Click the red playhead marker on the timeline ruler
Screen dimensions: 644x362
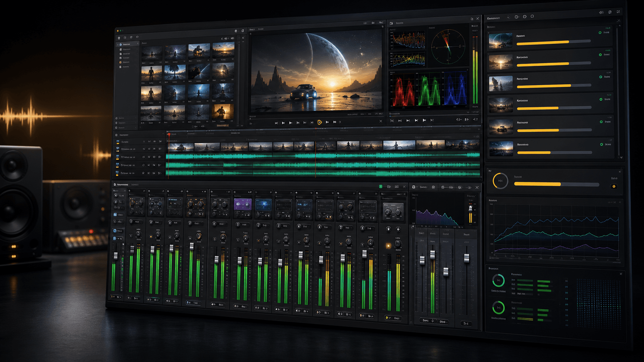click(x=169, y=134)
